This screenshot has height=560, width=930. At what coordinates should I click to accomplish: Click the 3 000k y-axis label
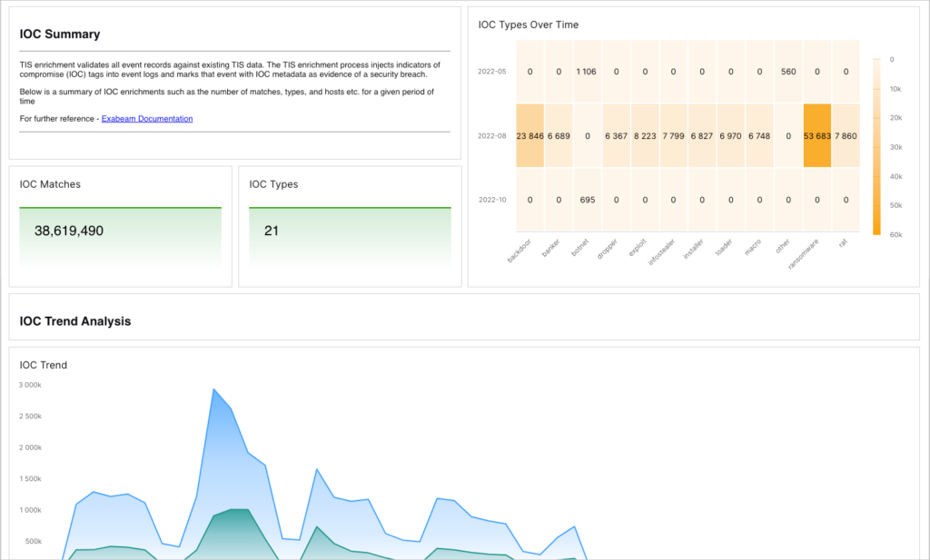point(30,385)
